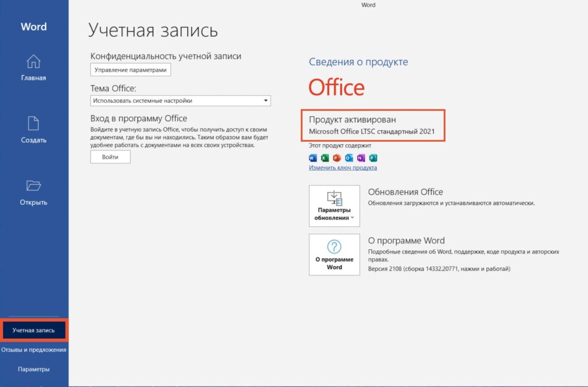Open Отзывы и предложения in sidebar
The image size is (588, 387).
click(33, 350)
